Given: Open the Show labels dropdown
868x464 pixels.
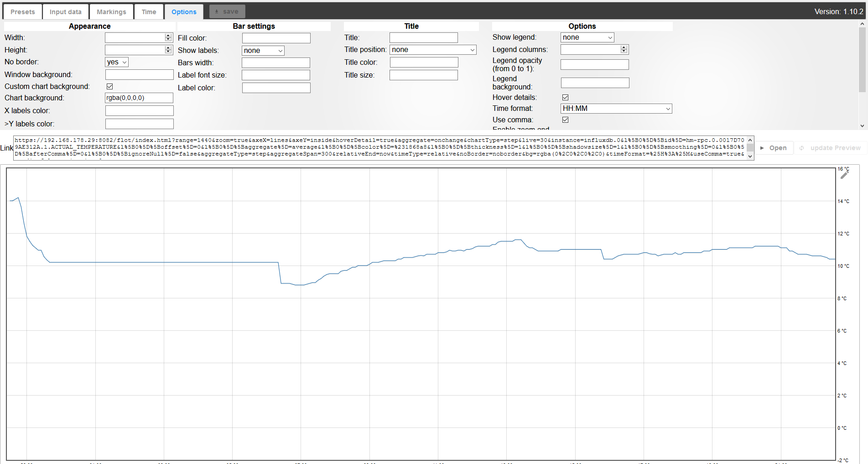Looking at the screenshot, I should (x=263, y=51).
